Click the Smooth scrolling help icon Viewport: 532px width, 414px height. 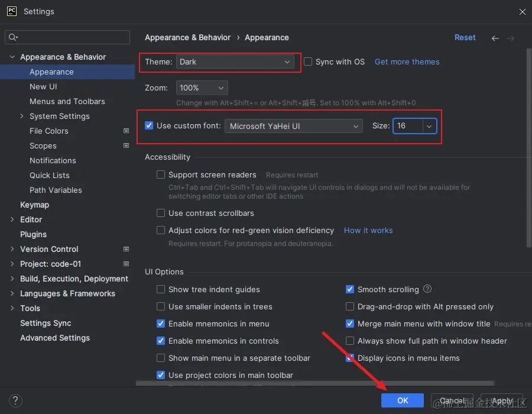click(x=427, y=289)
